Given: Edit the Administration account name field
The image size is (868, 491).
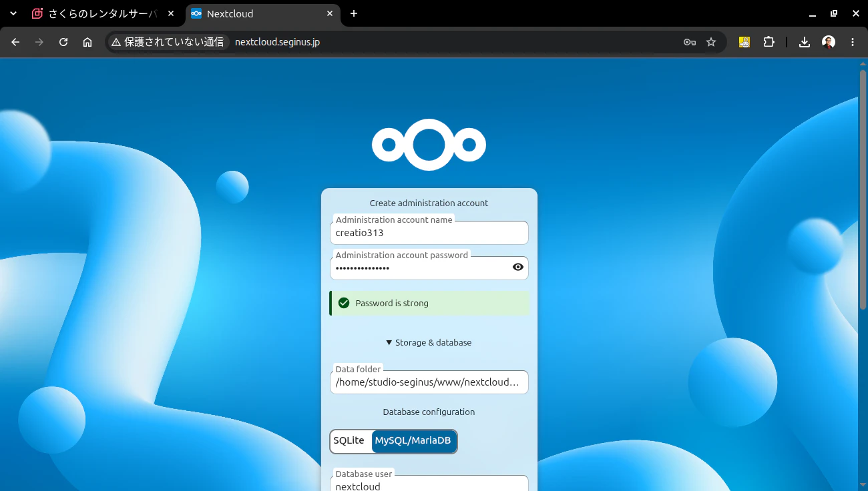Looking at the screenshot, I should [x=429, y=233].
